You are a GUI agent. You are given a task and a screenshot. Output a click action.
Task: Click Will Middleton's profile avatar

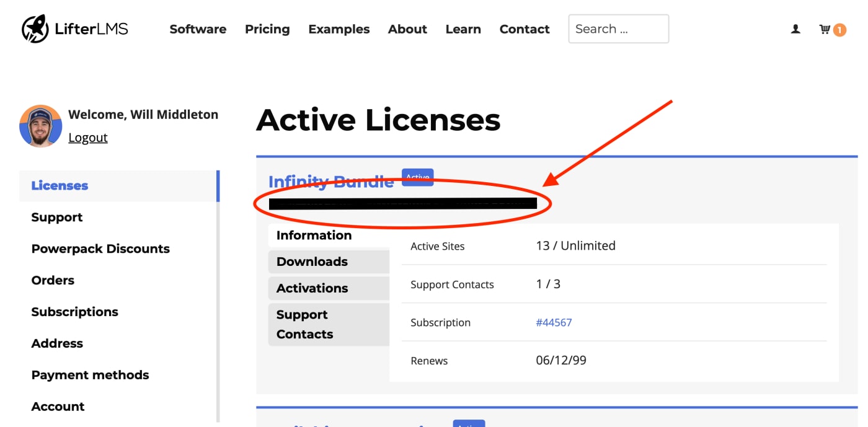(x=41, y=126)
